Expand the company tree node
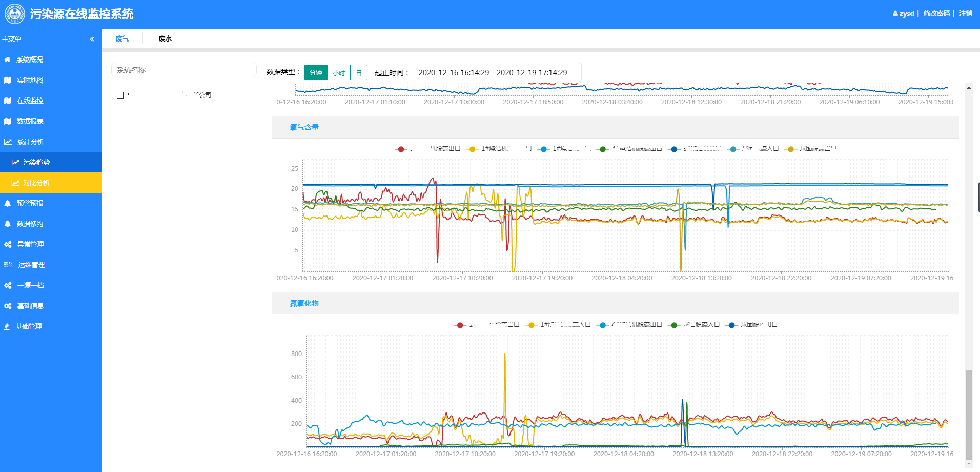 (x=120, y=95)
